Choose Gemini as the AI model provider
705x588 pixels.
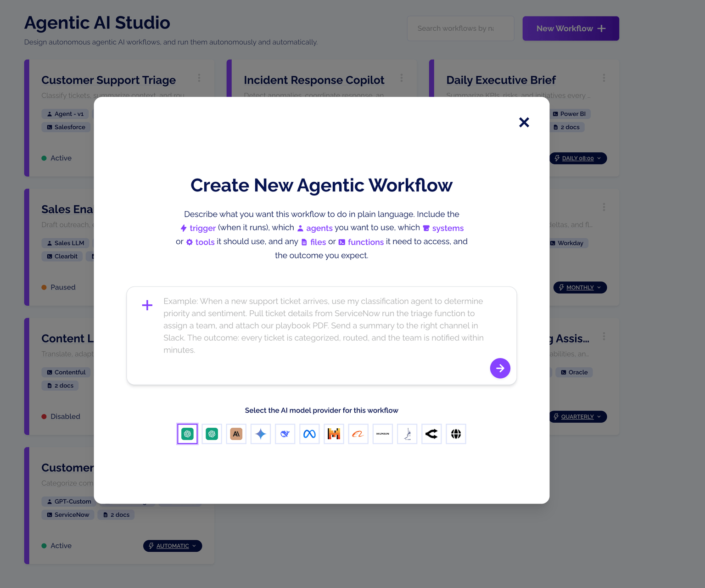pos(260,434)
